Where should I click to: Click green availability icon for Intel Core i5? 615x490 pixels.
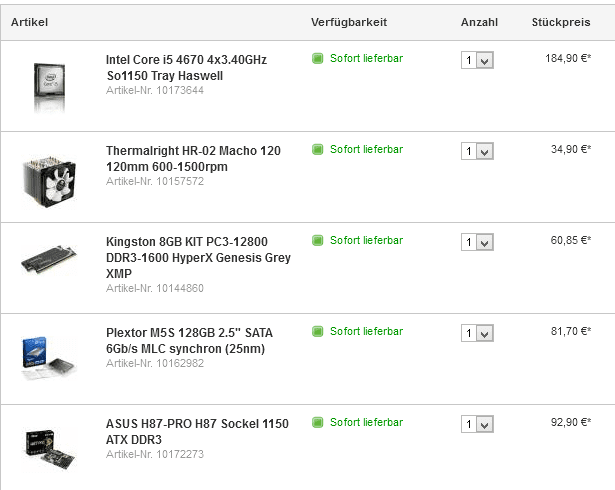[318, 59]
